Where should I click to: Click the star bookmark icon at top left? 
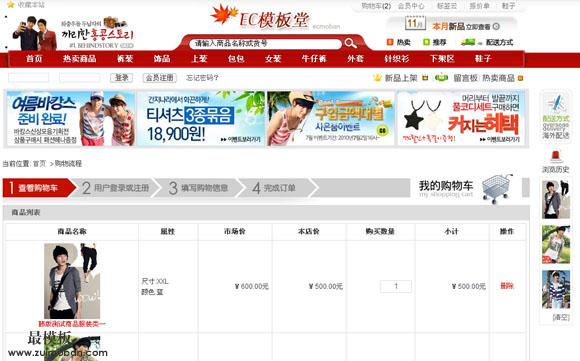(x=11, y=5)
